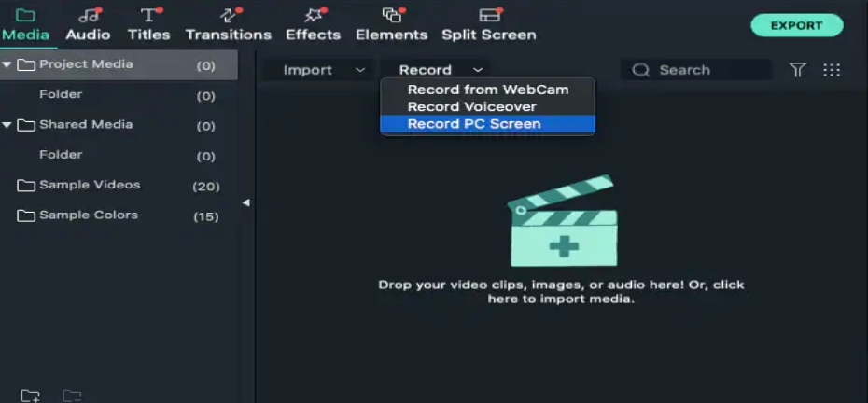Open the Effects tab
This screenshot has height=403, width=868.
tap(313, 25)
